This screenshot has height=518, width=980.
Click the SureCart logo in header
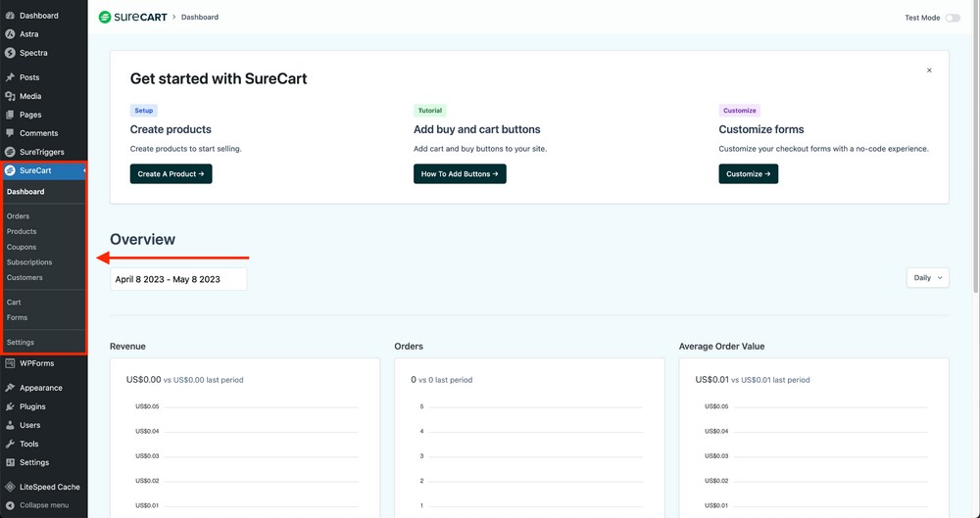coord(132,17)
